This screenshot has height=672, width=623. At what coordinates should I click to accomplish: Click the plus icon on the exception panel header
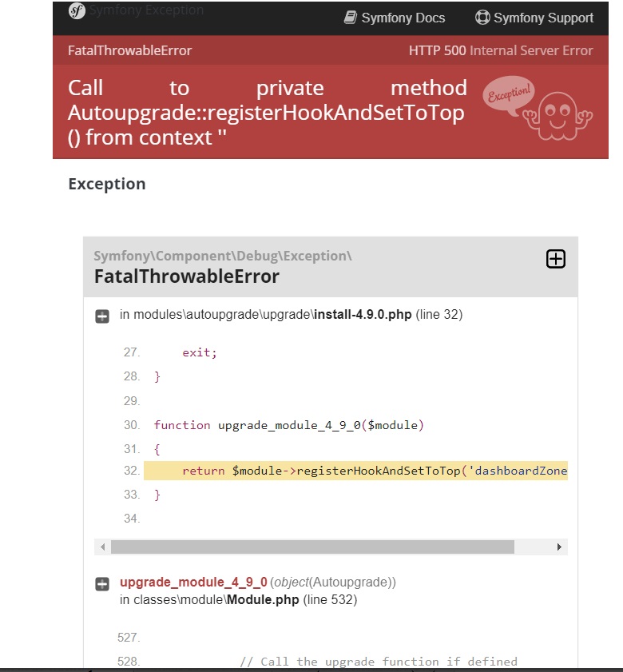[555, 258]
